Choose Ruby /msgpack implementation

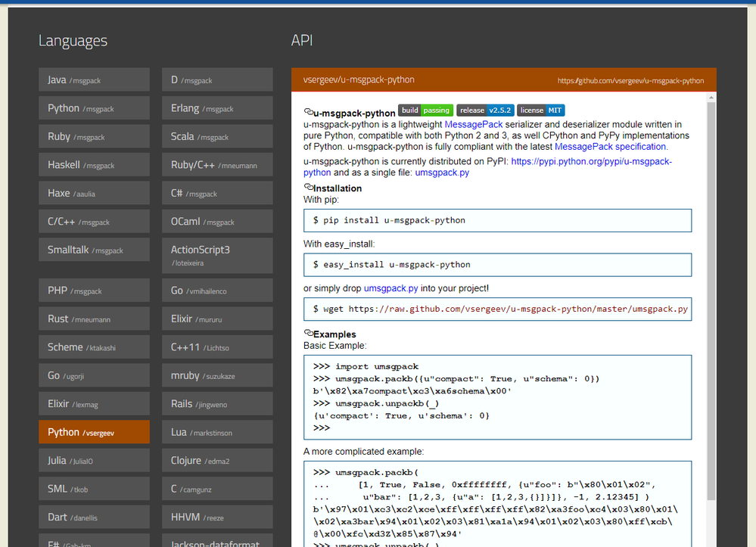tap(94, 136)
